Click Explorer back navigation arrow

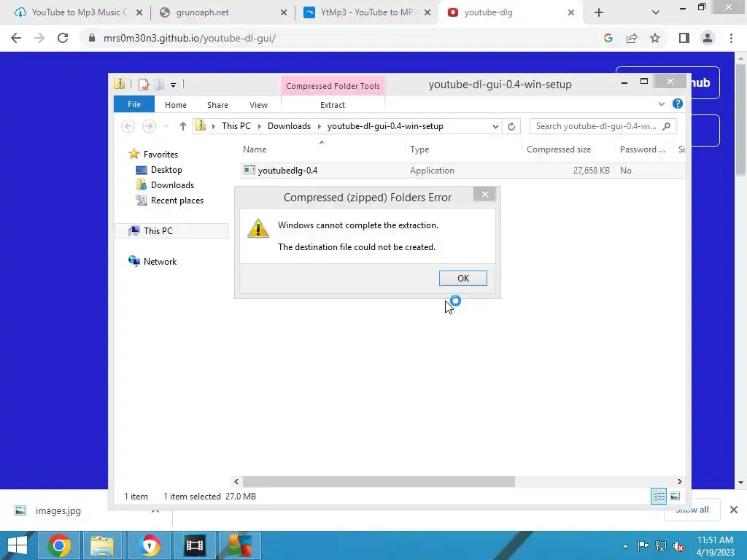128,126
